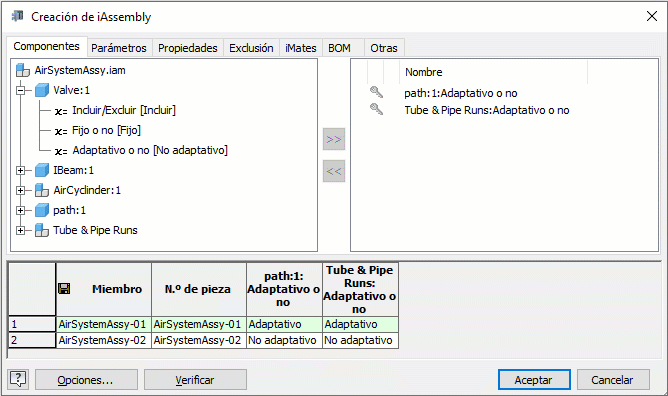Screen dimensions: 668x396
Task: Click row 2 Tube & Pipe Runs No adaptativo cell
Action: (x=360, y=340)
